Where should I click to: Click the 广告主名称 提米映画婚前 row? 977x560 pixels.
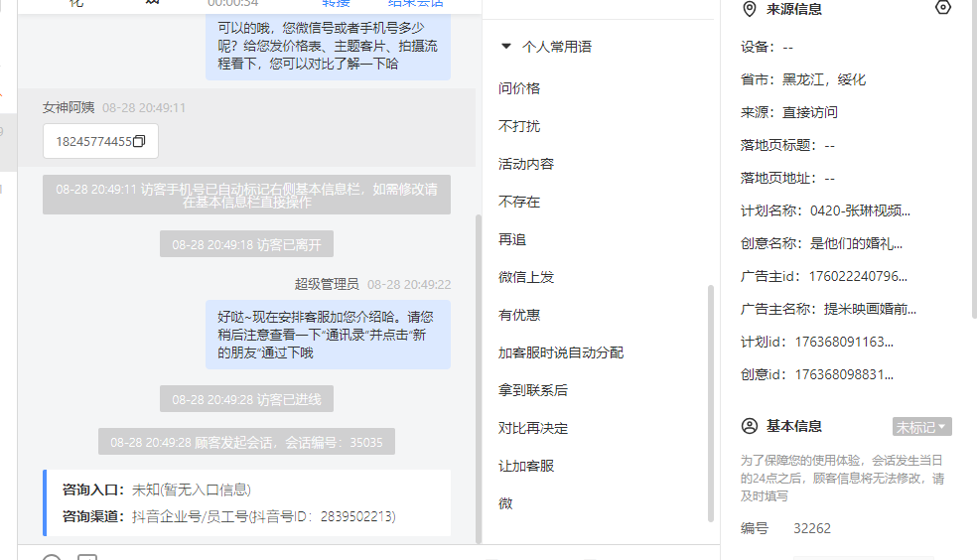pyautogui.click(x=829, y=309)
